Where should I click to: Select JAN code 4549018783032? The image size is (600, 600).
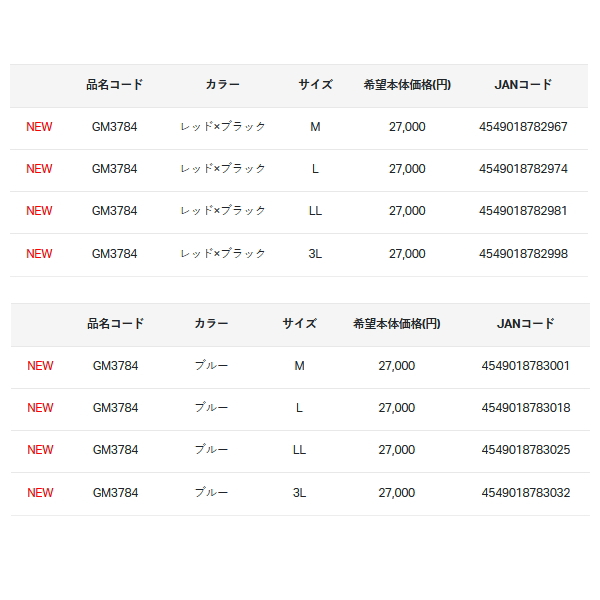525,492
